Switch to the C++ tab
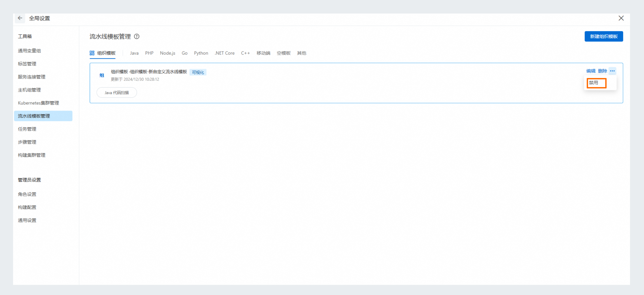Image resolution: width=644 pixels, height=295 pixels. 246,53
